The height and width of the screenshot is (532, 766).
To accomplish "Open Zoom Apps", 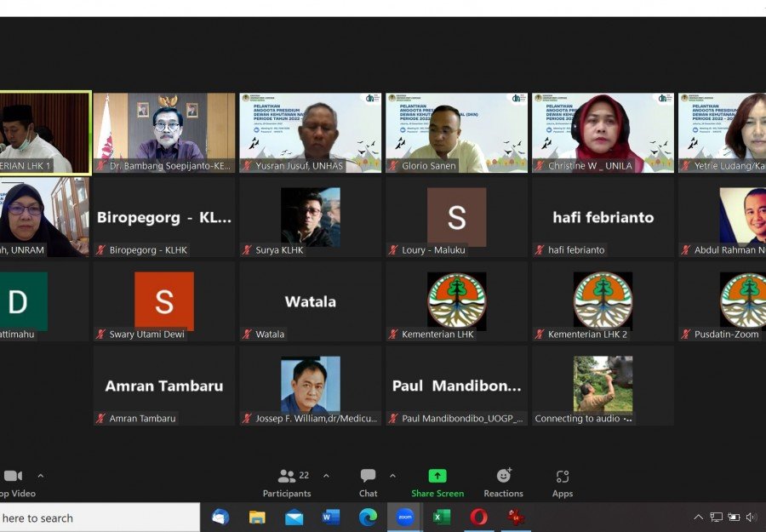I will 563,483.
